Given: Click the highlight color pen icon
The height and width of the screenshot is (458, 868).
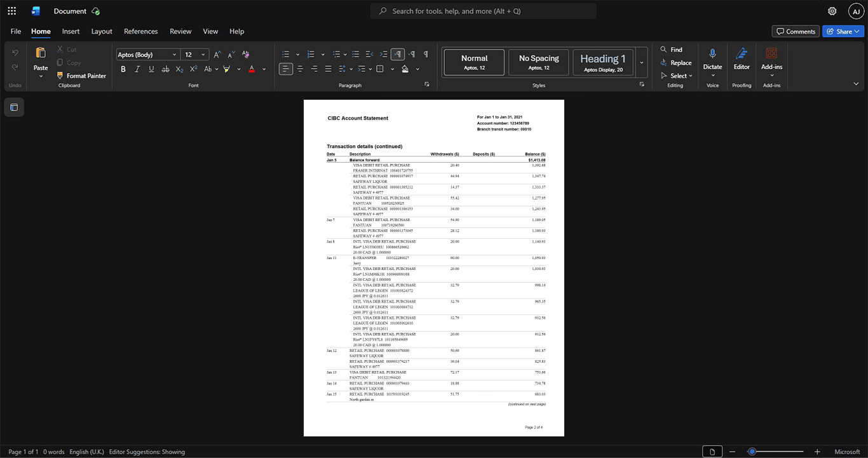Looking at the screenshot, I should click(x=226, y=69).
